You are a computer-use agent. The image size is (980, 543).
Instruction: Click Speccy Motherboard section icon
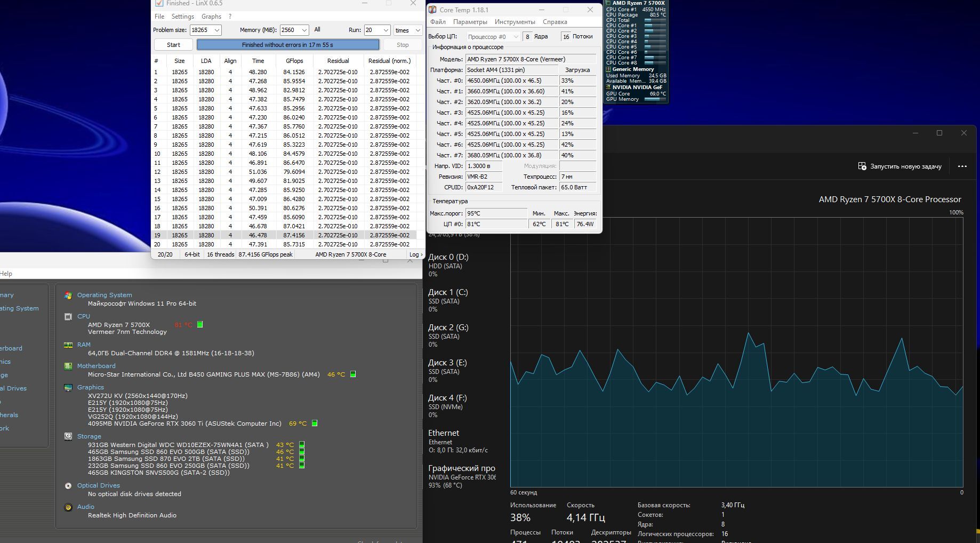click(x=68, y=366)
